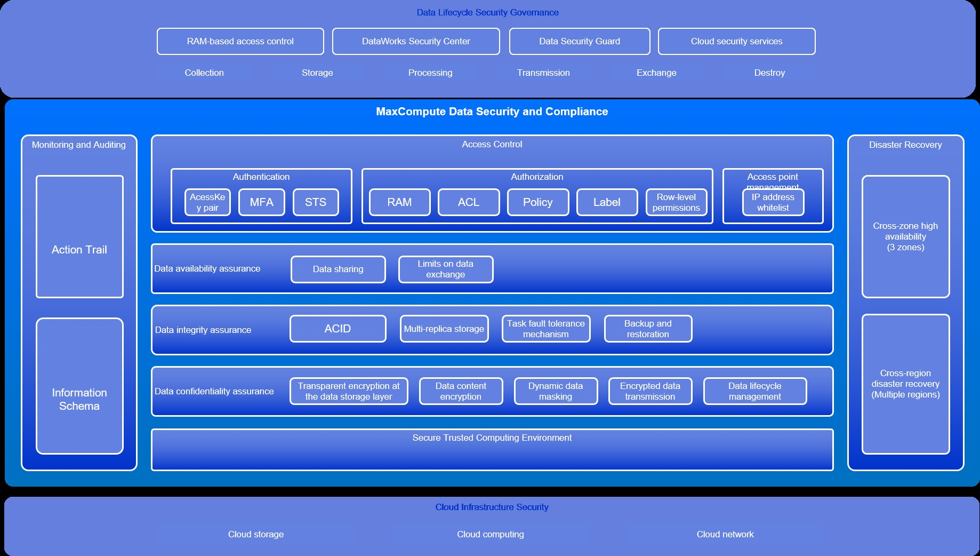The height and width of the screenshot is (556, 980).
Task: Click the Destroy lifecycle stage label
Action: pos(769,73)
